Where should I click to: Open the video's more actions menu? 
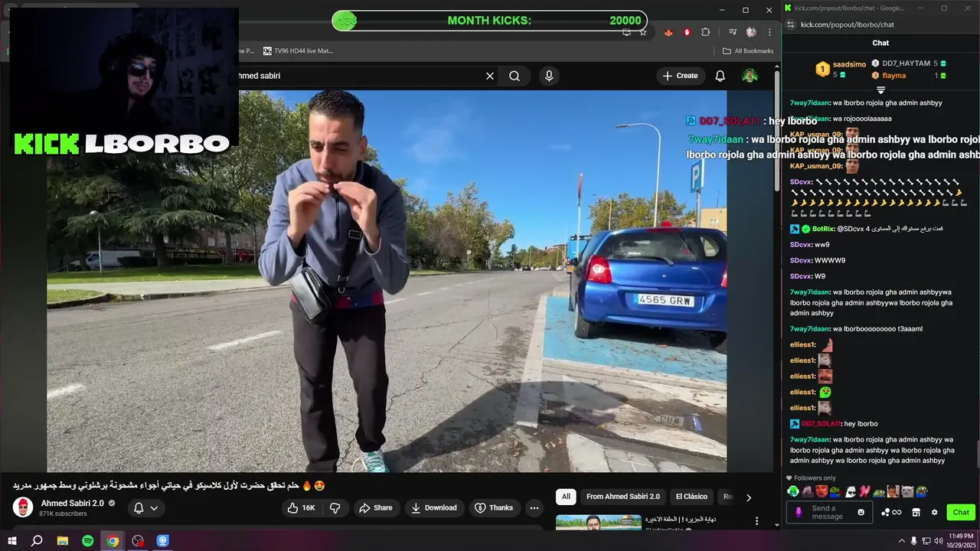[534, 507]
